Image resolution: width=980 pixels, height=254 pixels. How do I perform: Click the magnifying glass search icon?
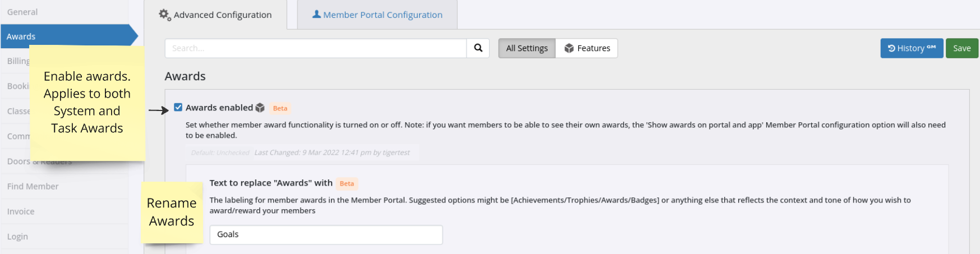click(478, 48)
